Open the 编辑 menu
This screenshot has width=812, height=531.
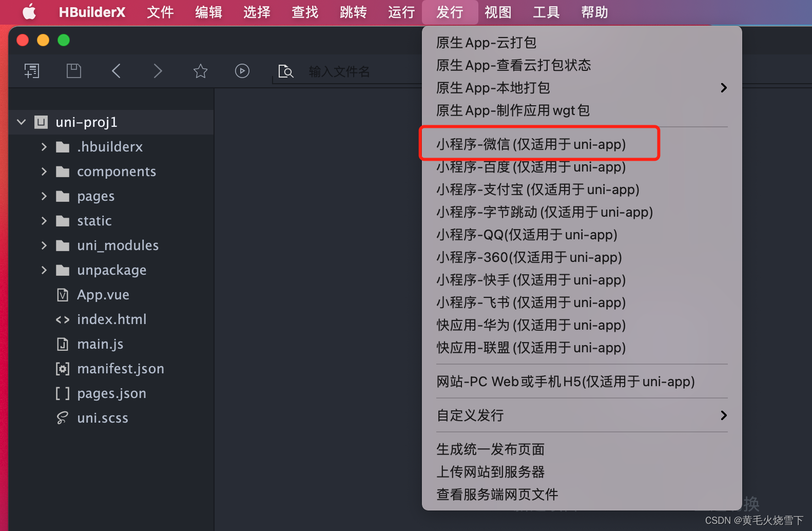point(208,12)
